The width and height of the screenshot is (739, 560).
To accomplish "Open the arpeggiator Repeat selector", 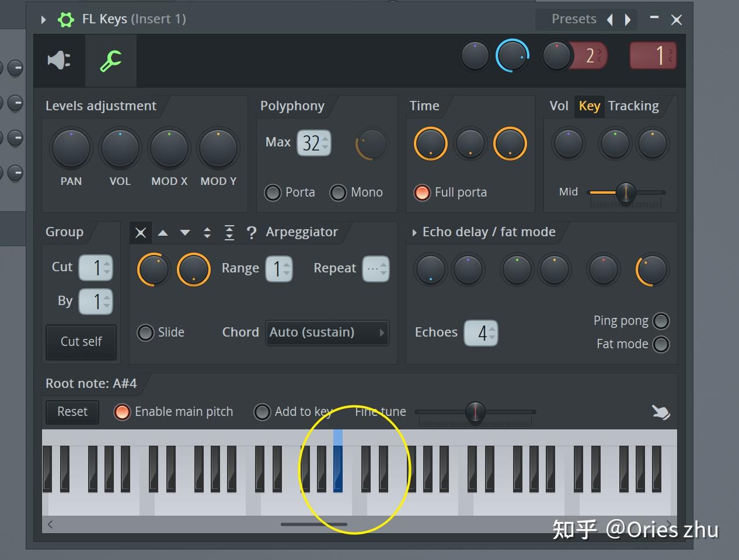I will coord(375,268).
